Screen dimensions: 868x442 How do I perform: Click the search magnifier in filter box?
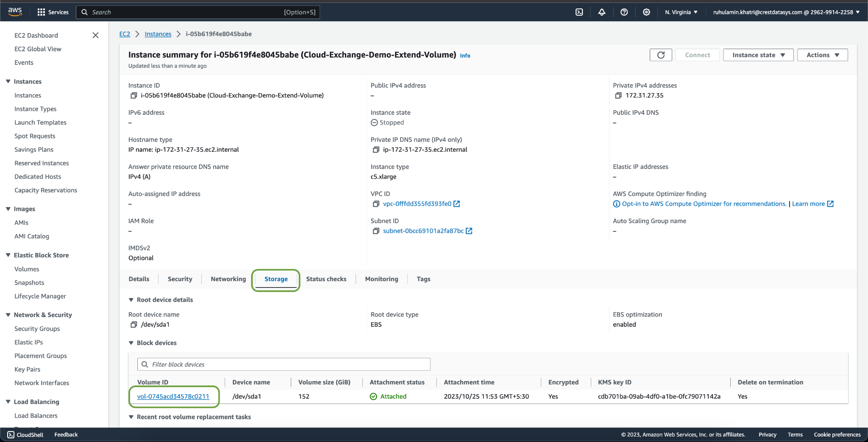pos(145,365)
